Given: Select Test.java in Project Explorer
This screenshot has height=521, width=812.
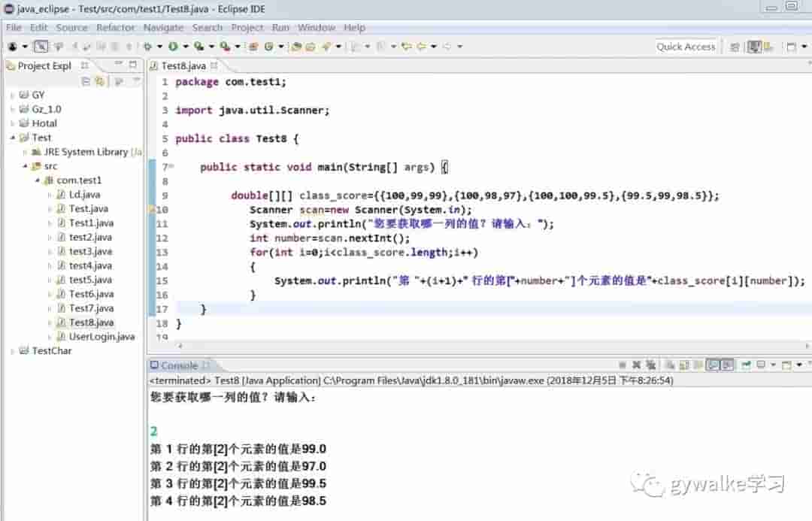Looking at the screenshot, I should point(89,209).
